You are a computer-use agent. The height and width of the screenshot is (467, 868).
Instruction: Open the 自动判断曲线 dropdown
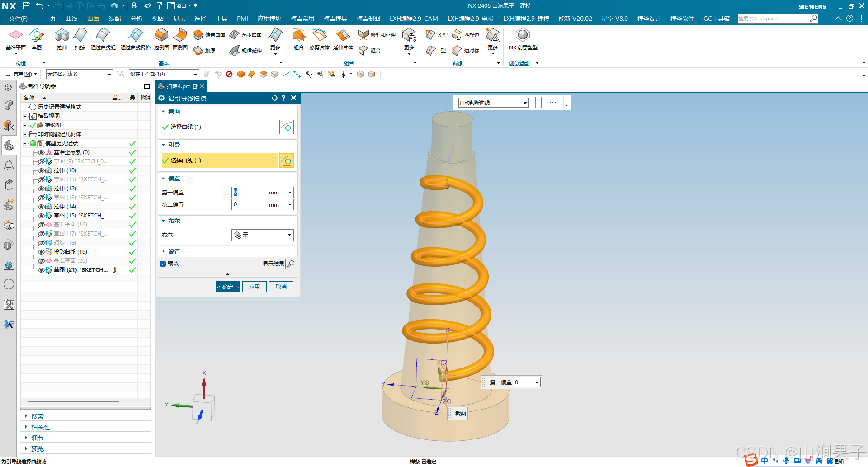[x=493, y=103]
